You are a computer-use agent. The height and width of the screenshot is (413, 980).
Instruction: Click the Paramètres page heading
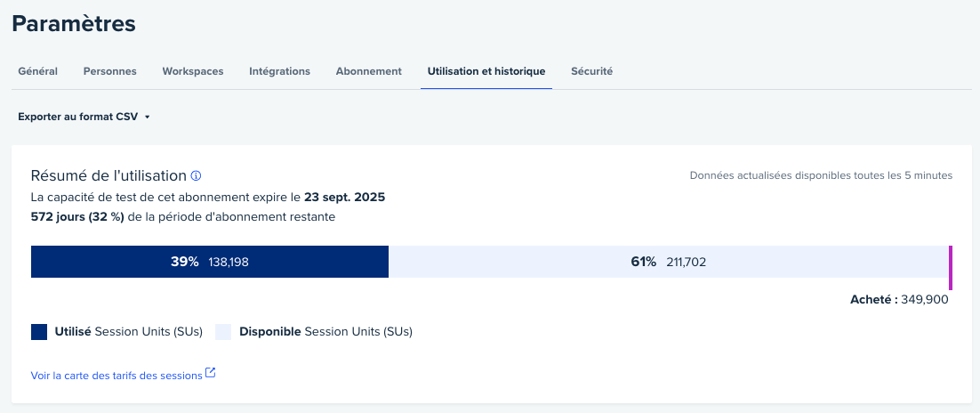click(x=74, y=24)
